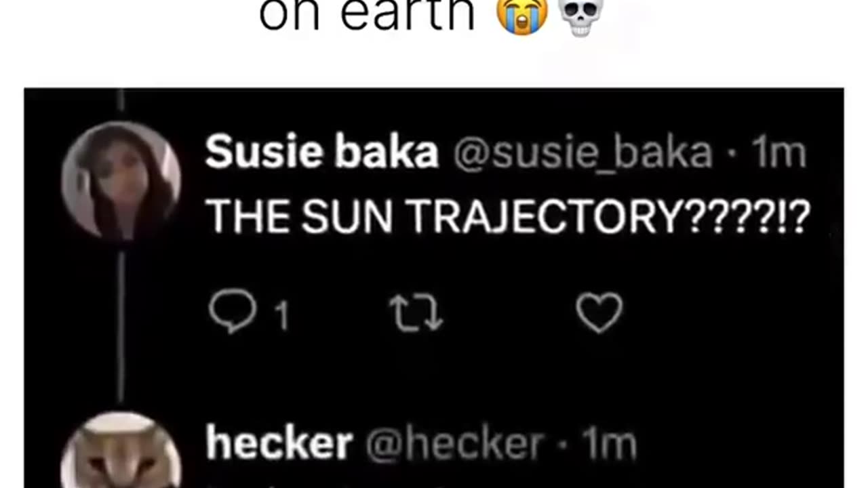Click the 1m timestamp on hecker's tweet
Viewport: 868px width, 488px height.
[610, 445]
